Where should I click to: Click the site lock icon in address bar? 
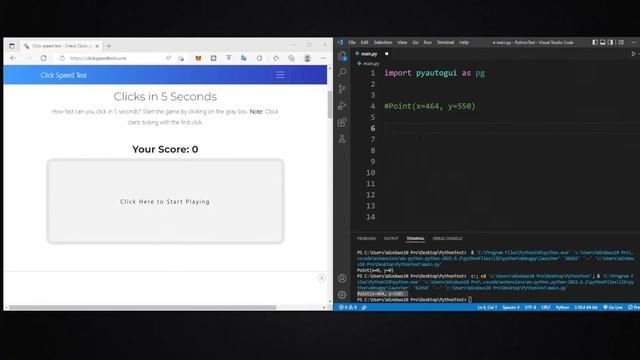pos(62,58)
